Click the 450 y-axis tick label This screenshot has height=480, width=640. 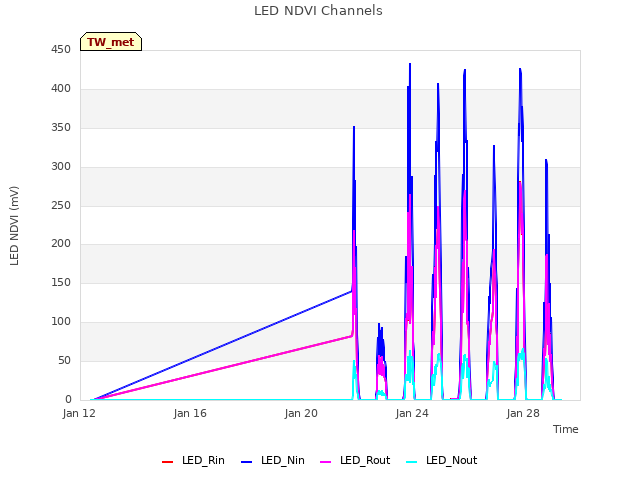point(61,50)
